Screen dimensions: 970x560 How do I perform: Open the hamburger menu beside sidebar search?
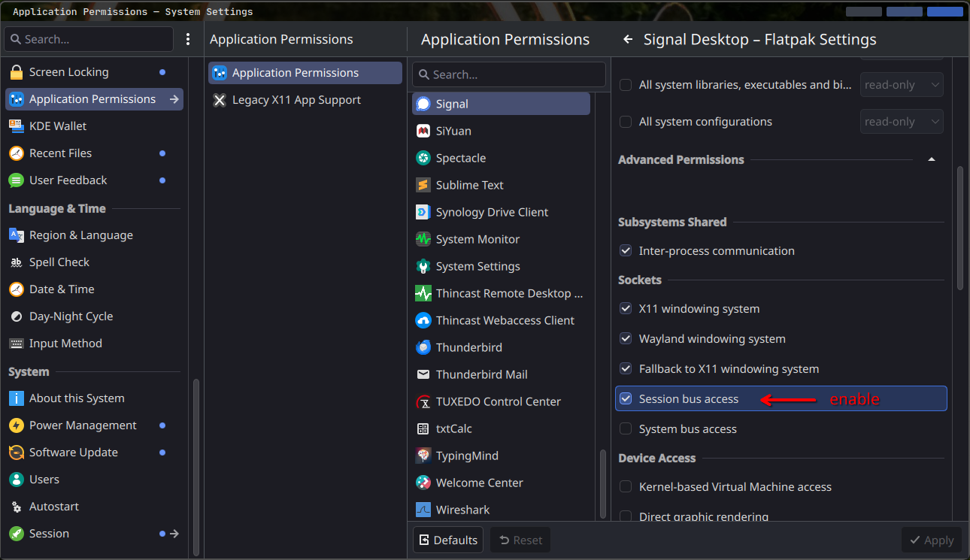(188, 39)
